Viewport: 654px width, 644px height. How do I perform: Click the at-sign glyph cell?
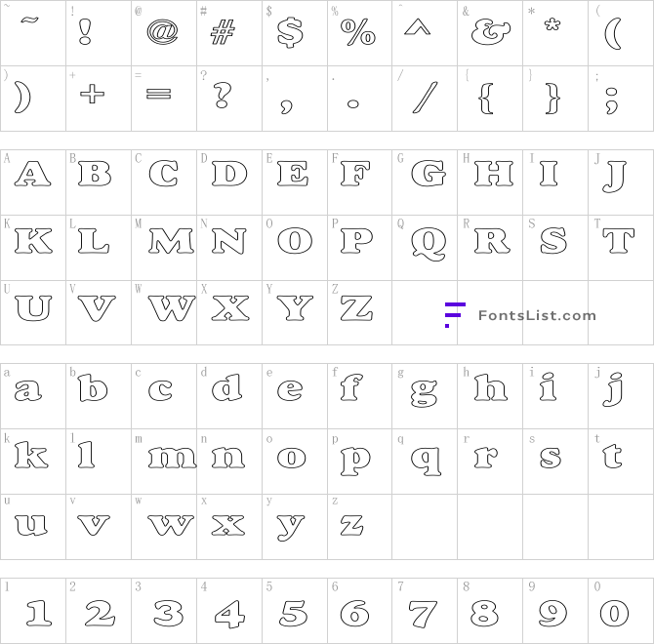click(164, 33)
